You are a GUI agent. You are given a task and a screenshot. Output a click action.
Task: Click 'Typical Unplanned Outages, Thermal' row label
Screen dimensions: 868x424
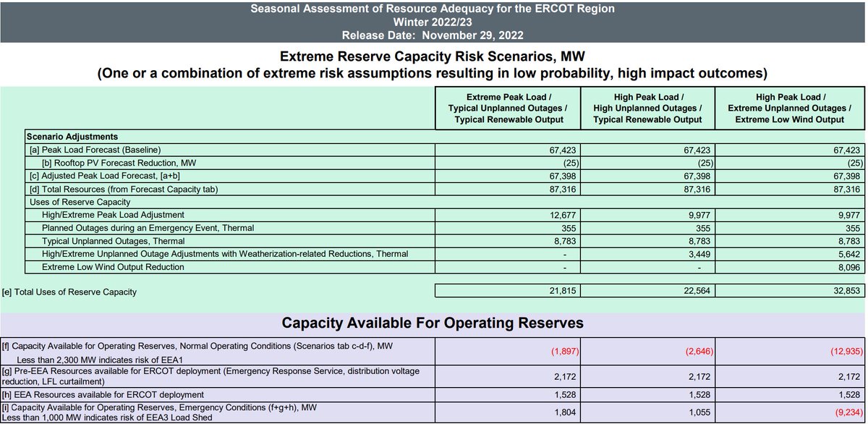tap(114, 241)
